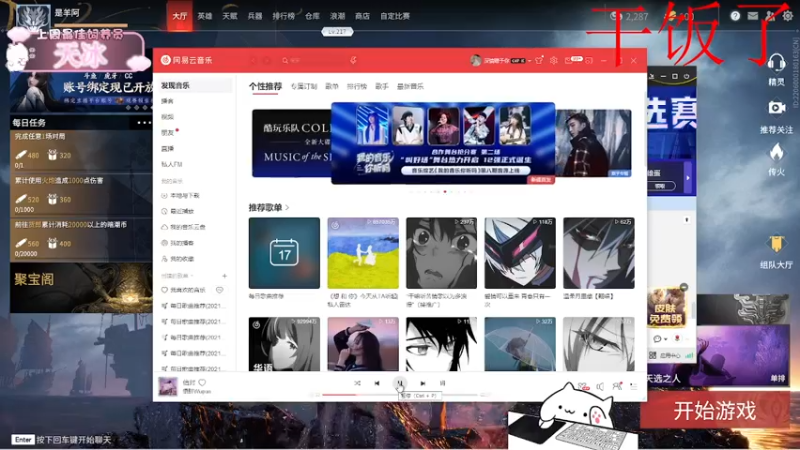Switch to the 专属定制 tab
The width and height of the screenshot is (800, 450).
304,86
